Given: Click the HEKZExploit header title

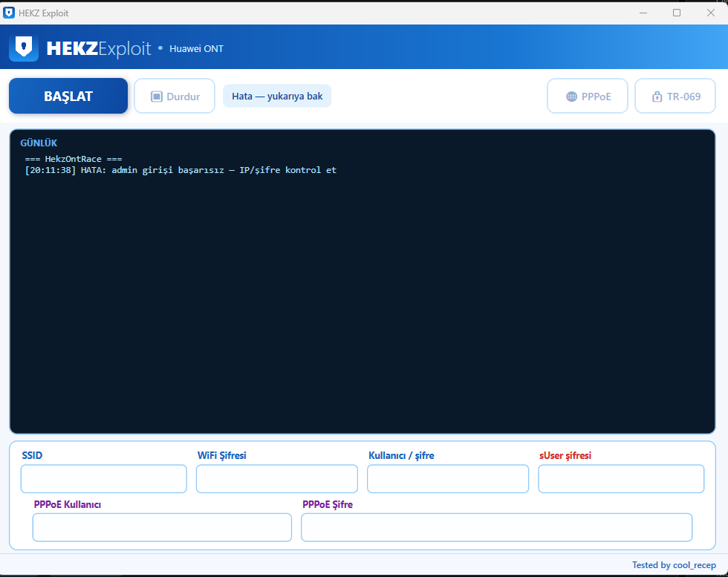Looking at the screenshot, I should coord(99,48).
